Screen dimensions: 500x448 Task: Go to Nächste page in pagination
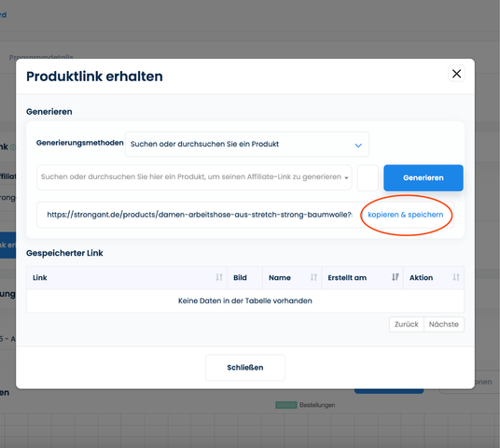[x=443, y=324]
